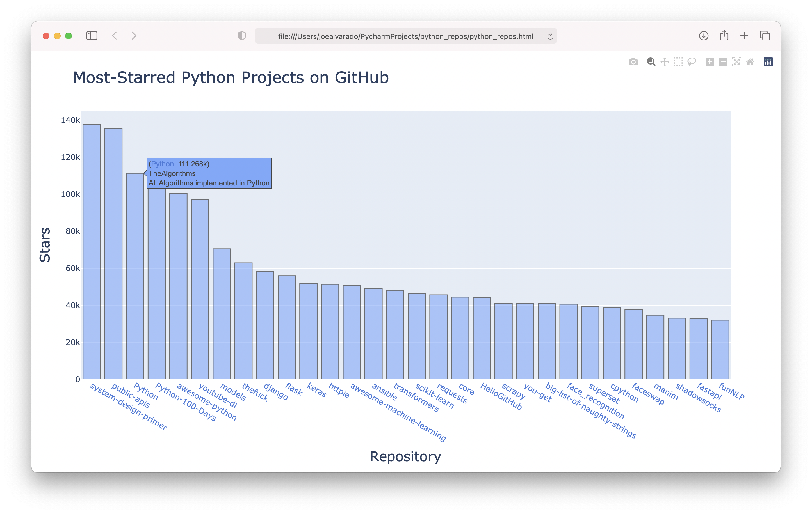Reset axes using the home icon

[x=751, y=62]
